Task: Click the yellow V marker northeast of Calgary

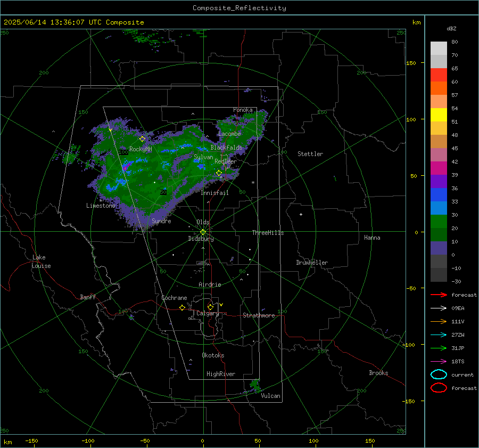Action: [221, 305]
